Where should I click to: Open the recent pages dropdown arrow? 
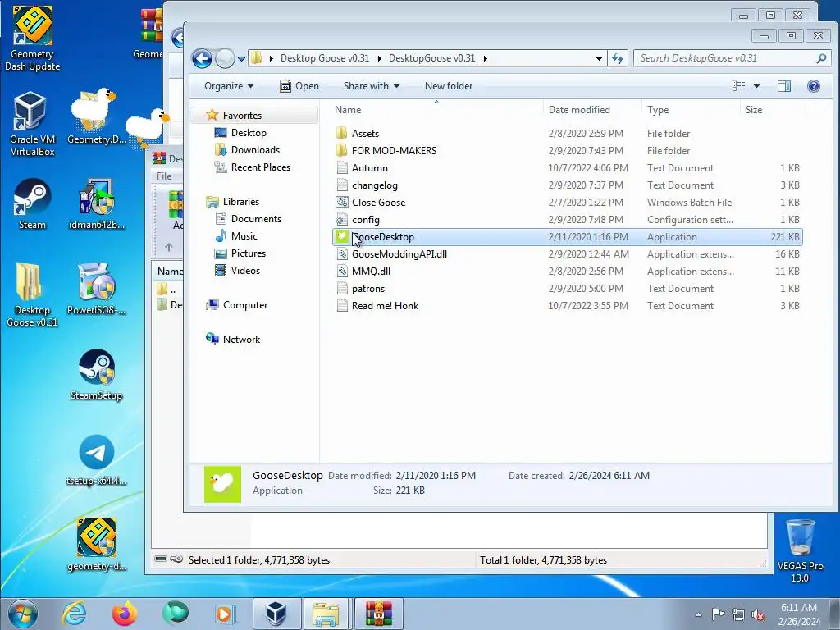coord(242,58)
